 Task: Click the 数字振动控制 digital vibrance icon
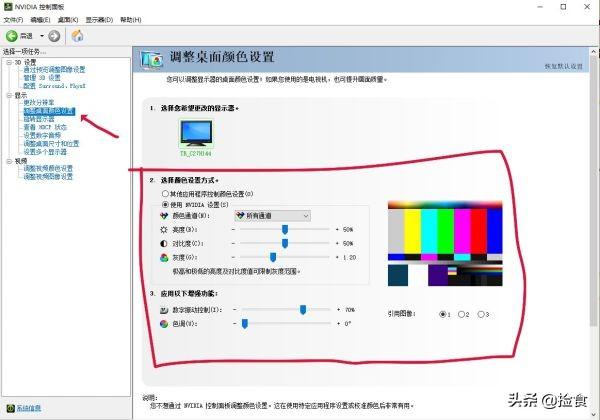point(164,310)
